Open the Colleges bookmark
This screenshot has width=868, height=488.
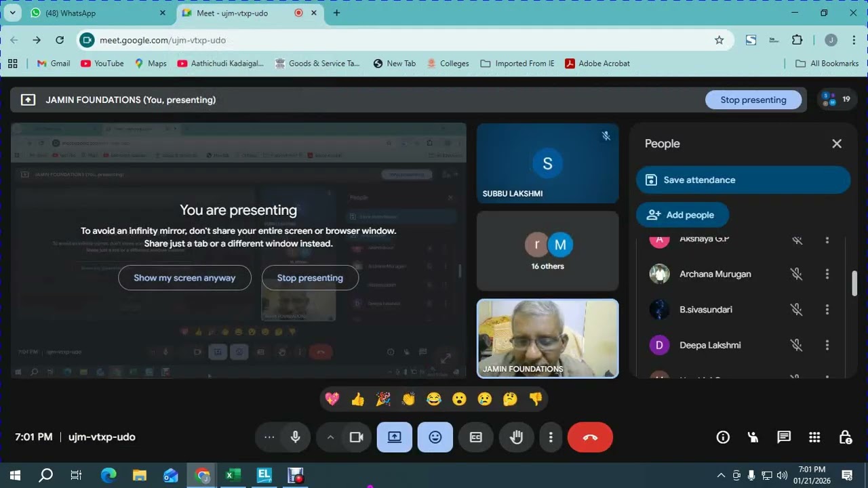click(448, 63)
